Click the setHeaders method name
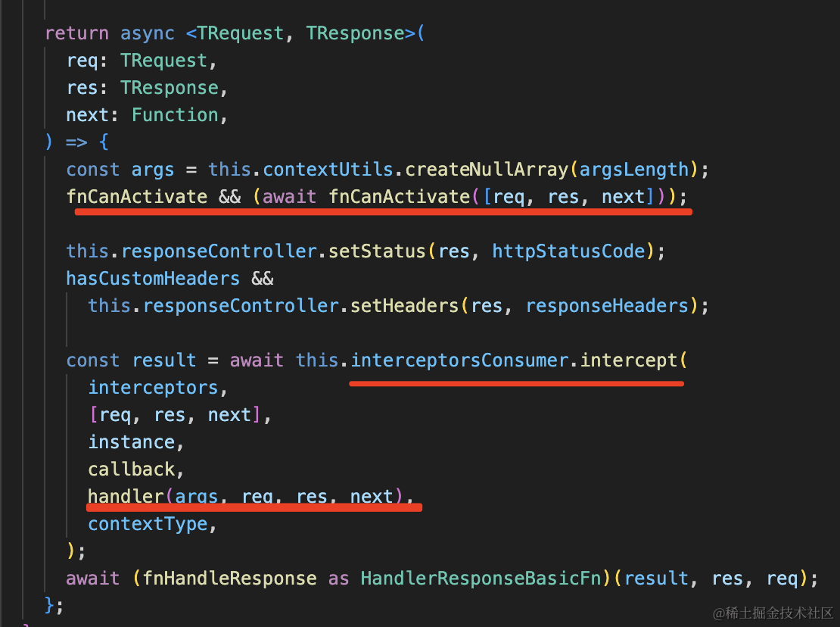The image size is (840, 627). pyautogui.click(x=405, y=306)
